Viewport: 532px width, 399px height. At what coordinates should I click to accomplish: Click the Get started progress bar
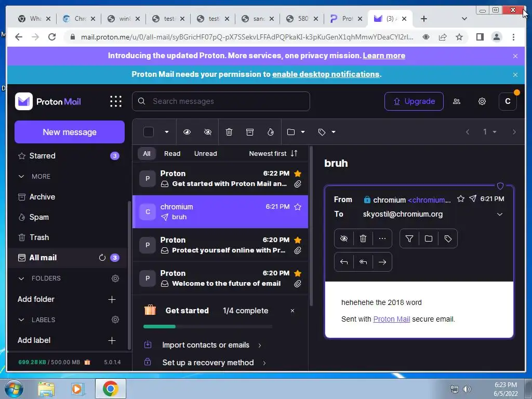pos(208,327)
